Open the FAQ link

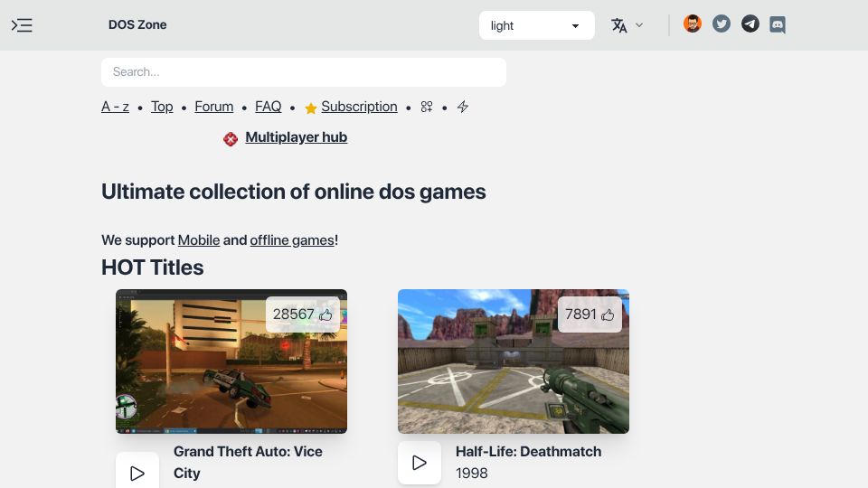[x=268, y=107]
